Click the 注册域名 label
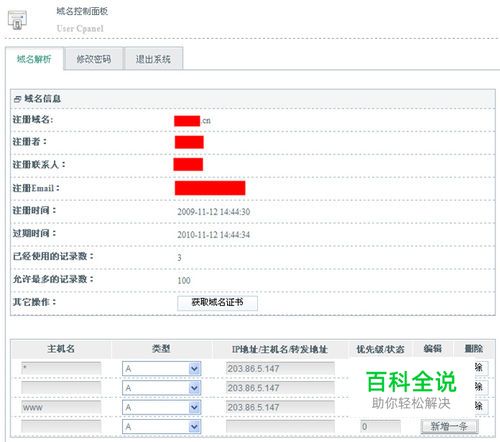500x442 pixels. tap(33, 119)
